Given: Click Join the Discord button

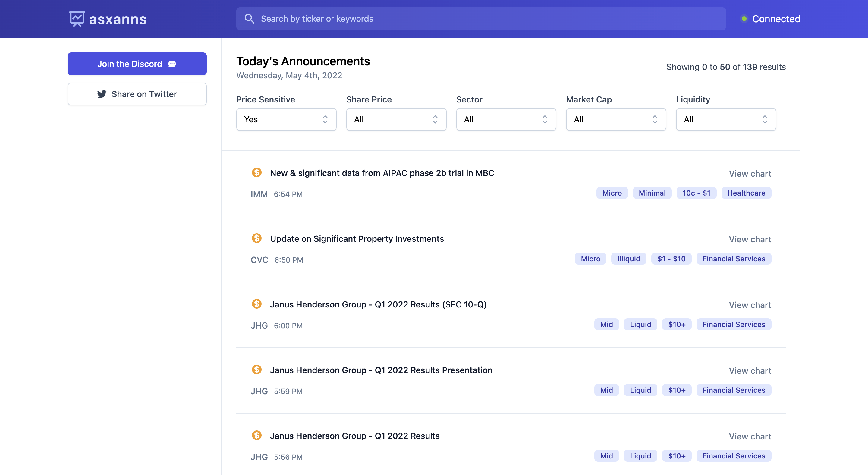Looking at the screenshot, I should (137, 64).
